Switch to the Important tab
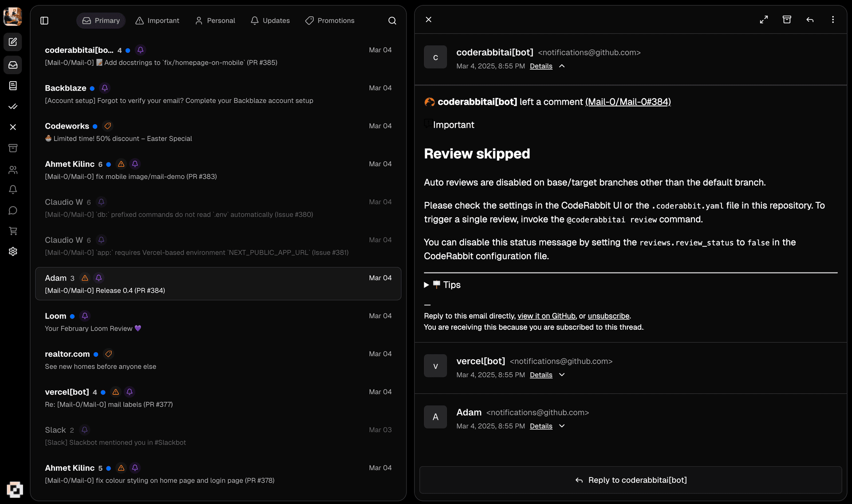 (x=158, y=20)
